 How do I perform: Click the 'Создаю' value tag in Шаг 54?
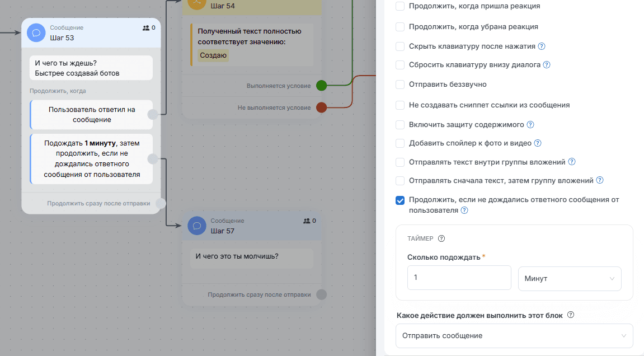(x=213, y=55)
